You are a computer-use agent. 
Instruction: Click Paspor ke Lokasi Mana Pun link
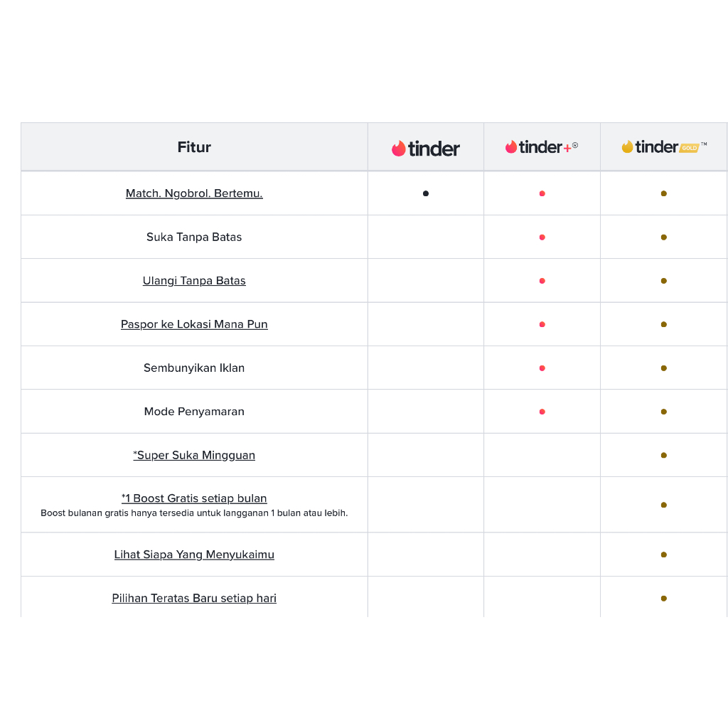coord(194,324)
